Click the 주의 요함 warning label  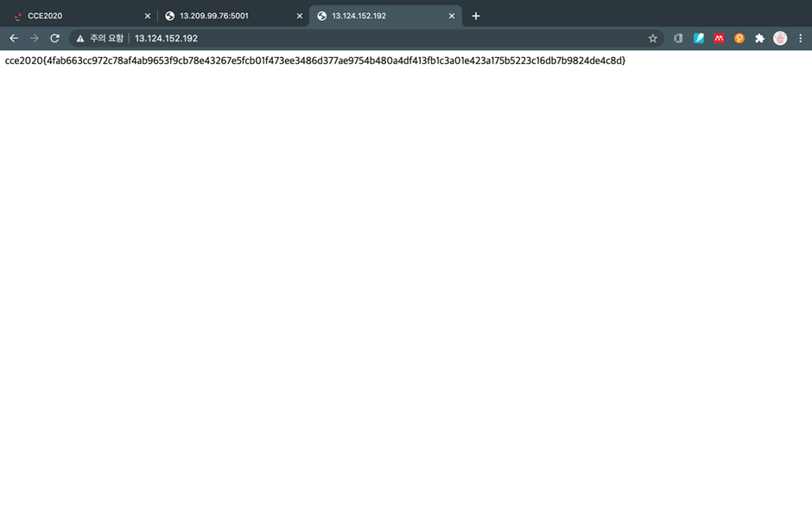[x=106, y=38]
